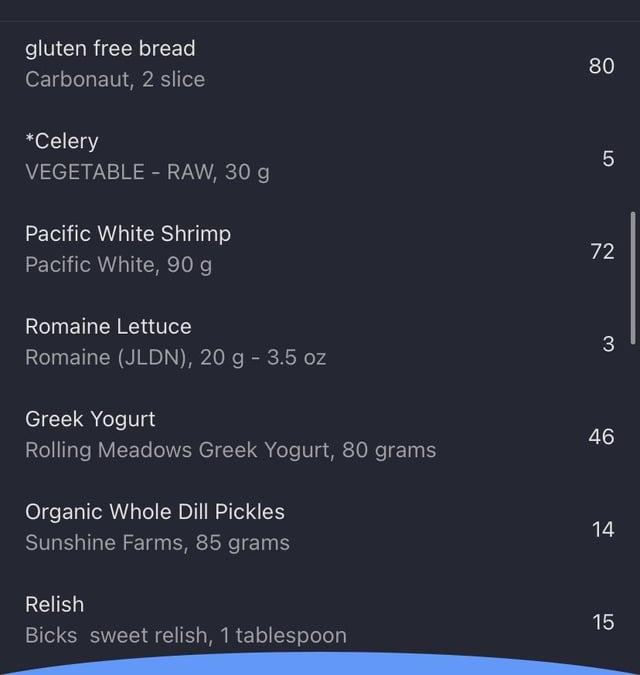The width and height of the screenshot is (640, 675).
Task: Select the Pacific White, 90 g serving
Action: point(118,264)
